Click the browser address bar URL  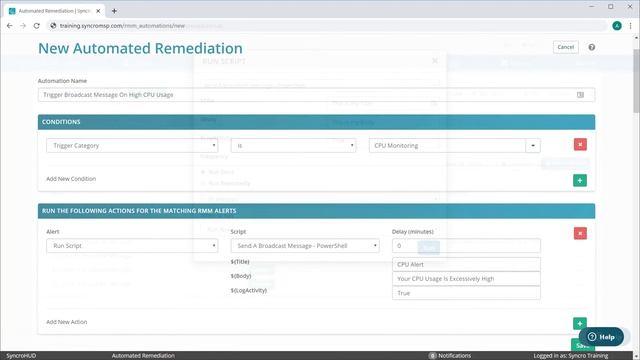[x=122, y=26]
